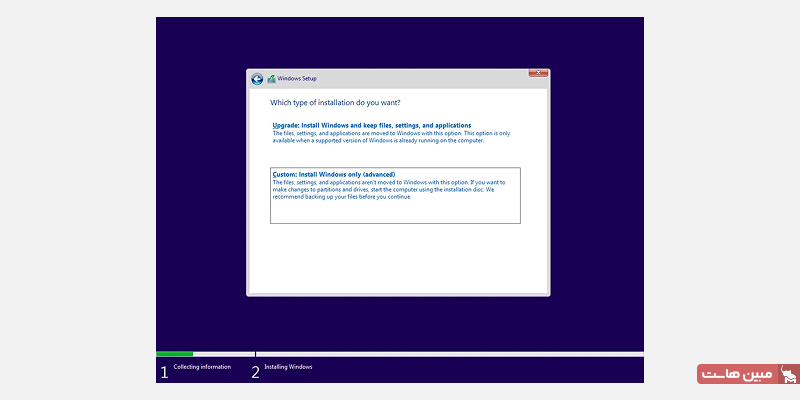
Task: Choose Custom: Install Windows only (advanced)
Action: click(395, 195)
